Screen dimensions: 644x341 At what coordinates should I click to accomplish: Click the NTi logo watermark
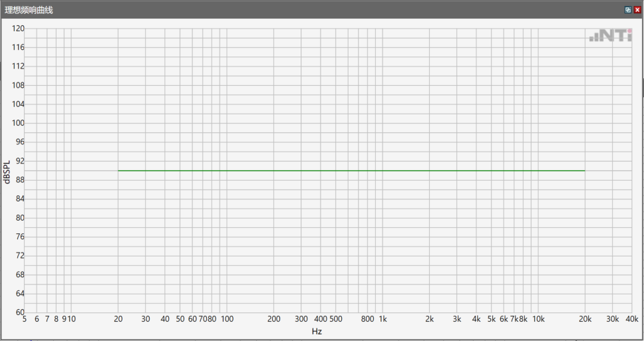coord(610,37)
